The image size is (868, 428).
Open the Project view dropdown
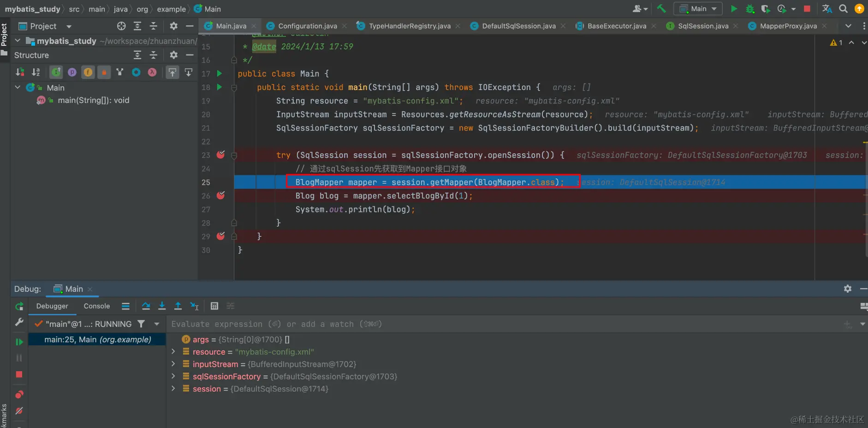[69, 26]
